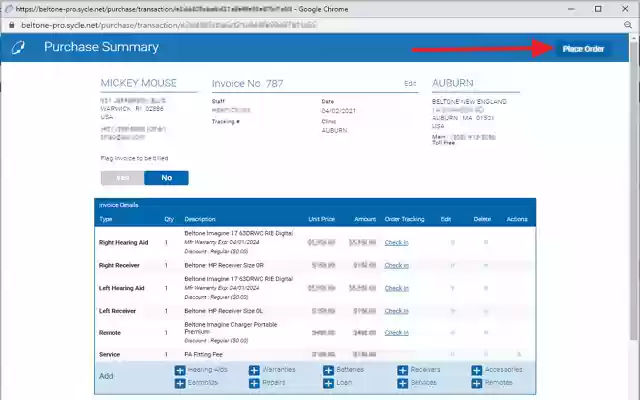Click the Edit link beside Invoice No. 787
Viewport: 640px width, 400px height.
410,83
